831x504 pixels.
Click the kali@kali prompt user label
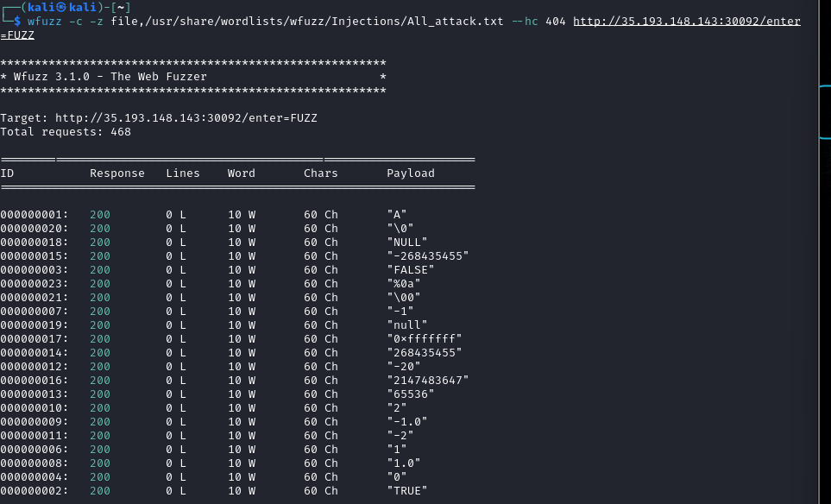coord(62,8)
